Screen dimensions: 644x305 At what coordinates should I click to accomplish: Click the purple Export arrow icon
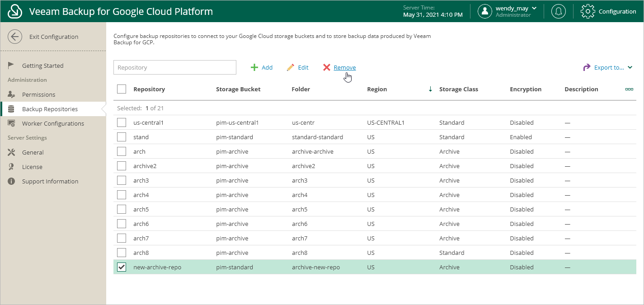587,67
